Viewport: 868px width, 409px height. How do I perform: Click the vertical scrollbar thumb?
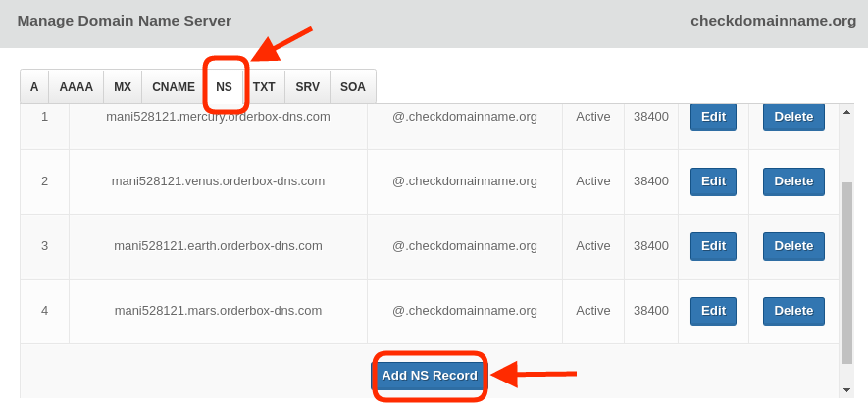coord(846,273)
